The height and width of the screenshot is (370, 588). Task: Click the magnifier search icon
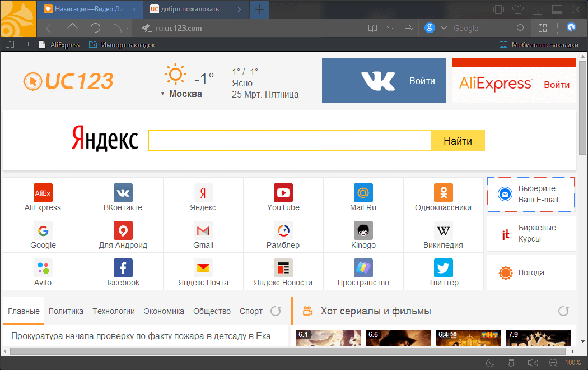[520, 28]
